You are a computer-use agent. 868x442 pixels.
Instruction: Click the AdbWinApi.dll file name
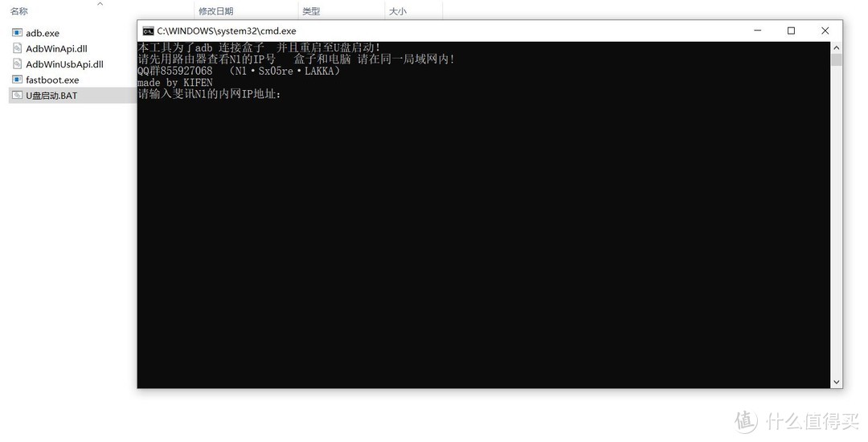[56, 49]
